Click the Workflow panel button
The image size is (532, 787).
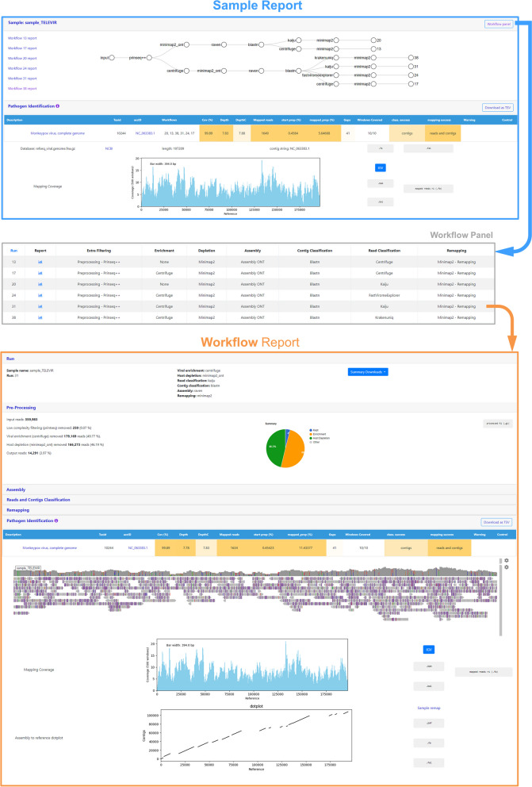tap(499, 24)
